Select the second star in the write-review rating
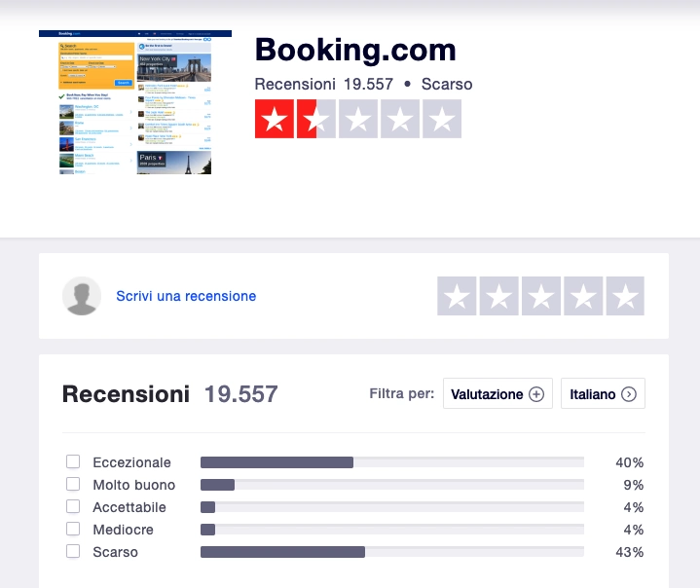 (x=498, y=296)
